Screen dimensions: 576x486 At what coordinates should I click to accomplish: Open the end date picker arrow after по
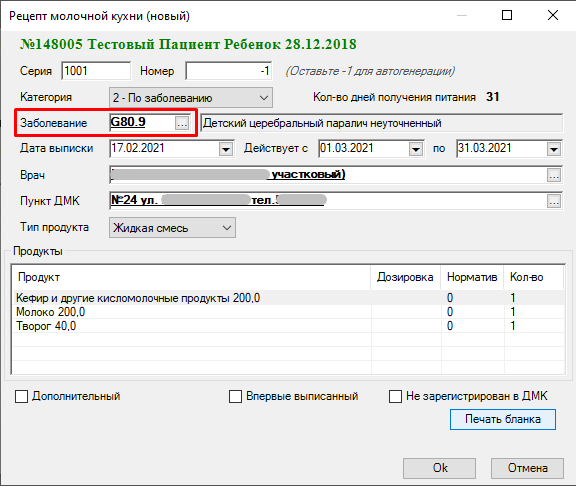click(554, 149)
